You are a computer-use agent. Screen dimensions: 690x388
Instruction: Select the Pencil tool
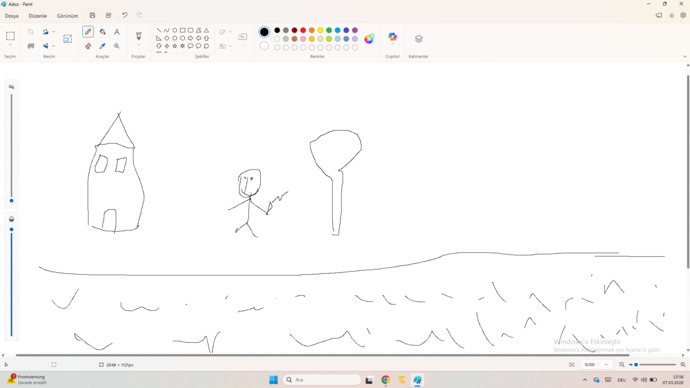pos(88,32)
